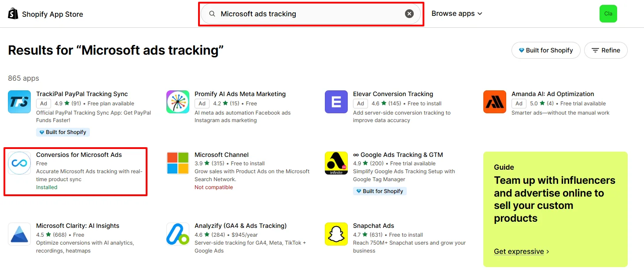This screenshot has width=644, height=279.
Task: Click the Microsoft Clarity triangle icon
Action: 19,234
